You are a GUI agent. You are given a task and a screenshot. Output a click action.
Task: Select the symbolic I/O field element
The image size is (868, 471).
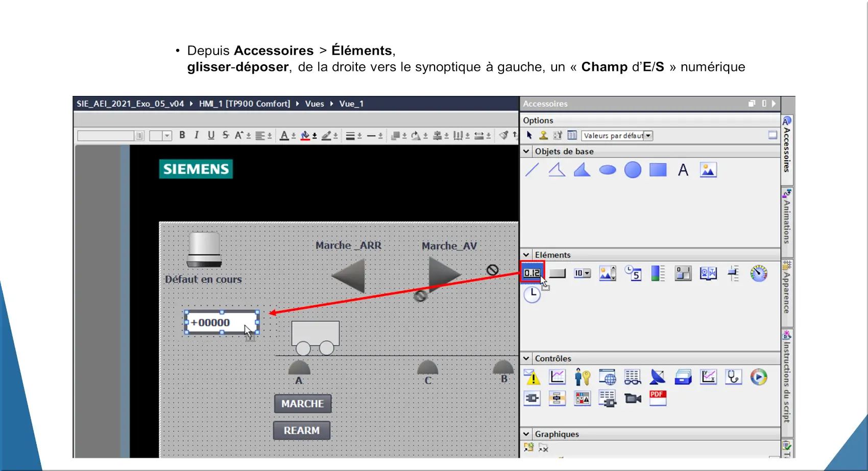click(x=582, y=274)
